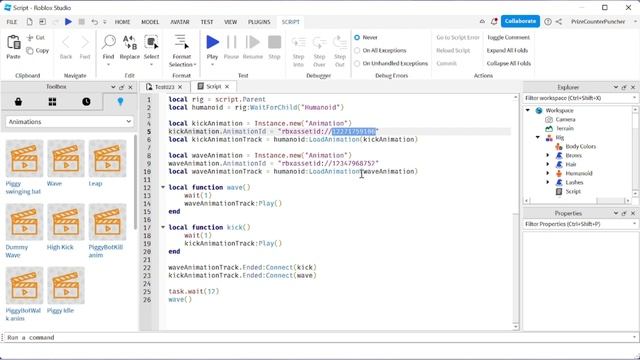Expand the Humanoid item
Screen dimensions: 640x360
pos(548,173)
